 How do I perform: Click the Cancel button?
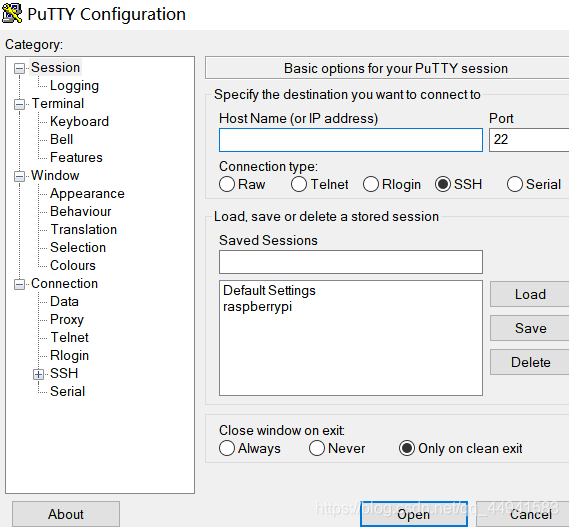click(523, 514)
